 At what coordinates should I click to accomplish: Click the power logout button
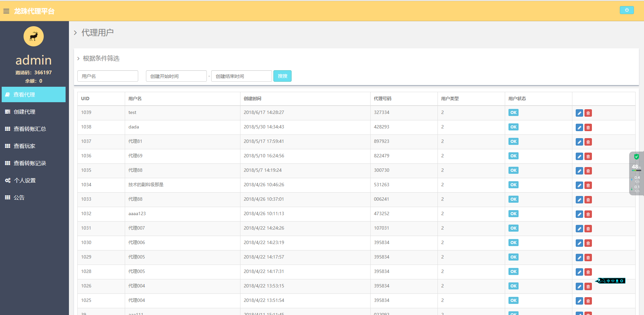point(627,10)
